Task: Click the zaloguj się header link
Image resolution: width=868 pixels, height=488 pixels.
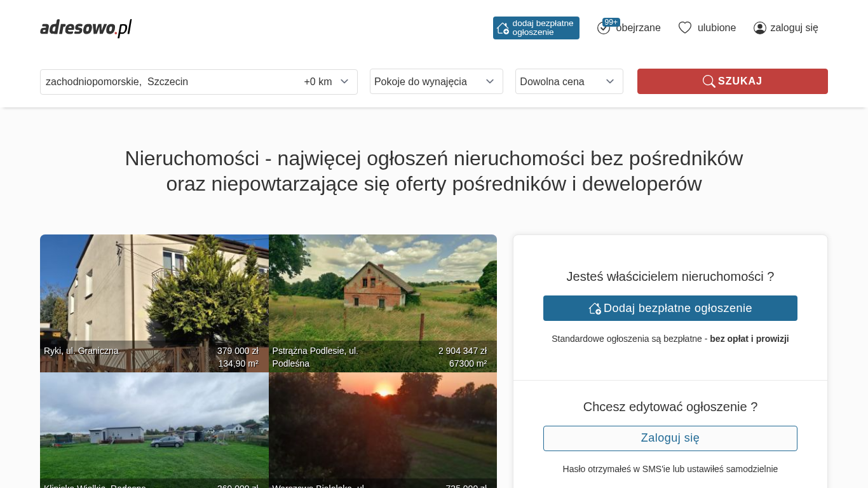Action: [794, 28]
